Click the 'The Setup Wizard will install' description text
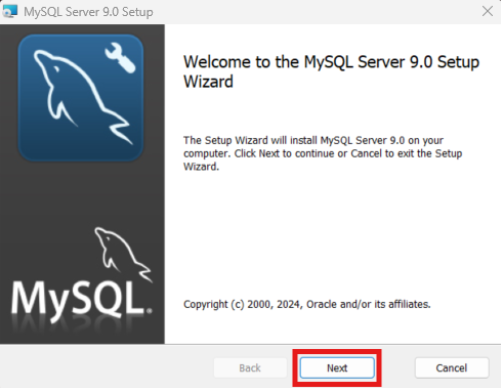This screenshot has width=501, height=388. coord(323,153)
